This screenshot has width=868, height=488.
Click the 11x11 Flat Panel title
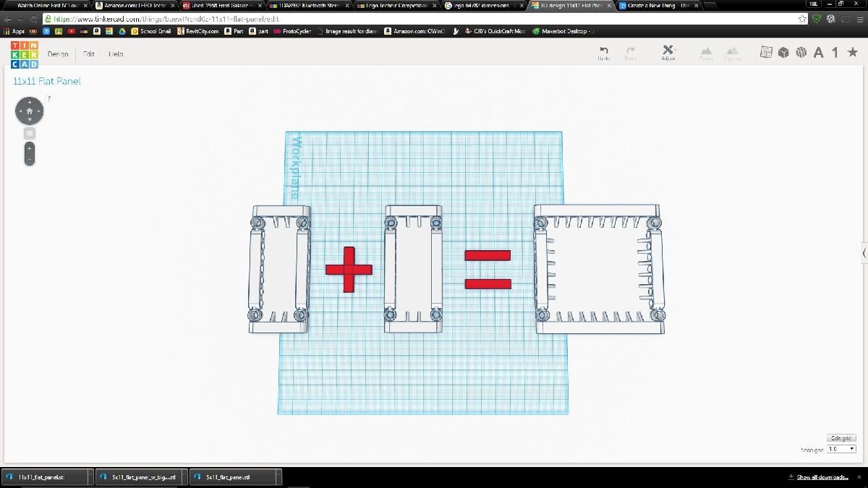click(47, 81)
